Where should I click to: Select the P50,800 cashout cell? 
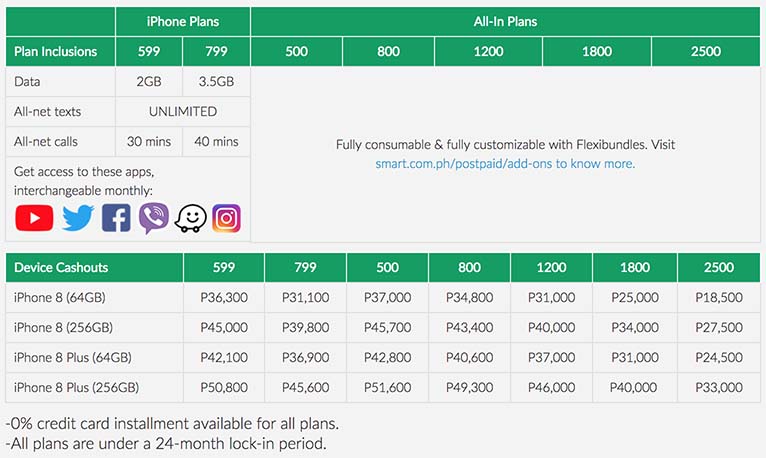224,387
